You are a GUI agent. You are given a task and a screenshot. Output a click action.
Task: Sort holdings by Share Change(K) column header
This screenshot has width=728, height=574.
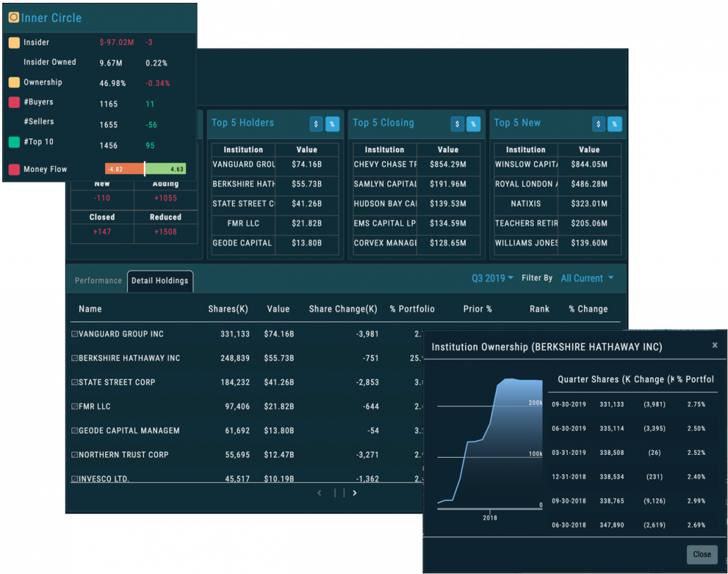pyautogui.click(x=343, y=309)
